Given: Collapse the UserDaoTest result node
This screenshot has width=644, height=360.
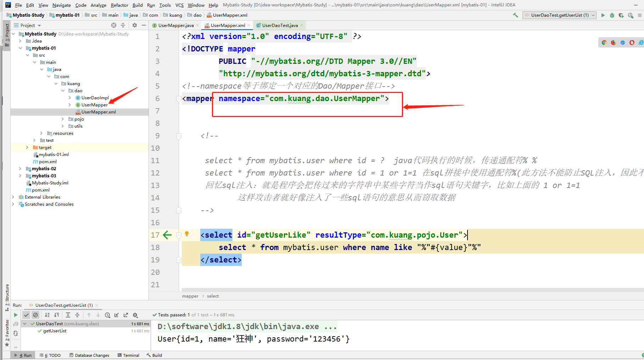Looking at the screenshot, I should [x=25, y=324].
